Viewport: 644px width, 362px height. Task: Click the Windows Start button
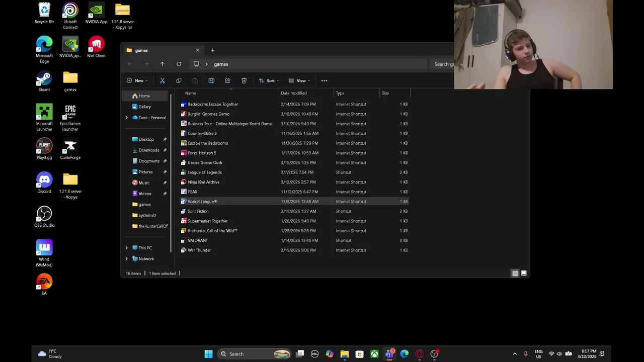208,354
